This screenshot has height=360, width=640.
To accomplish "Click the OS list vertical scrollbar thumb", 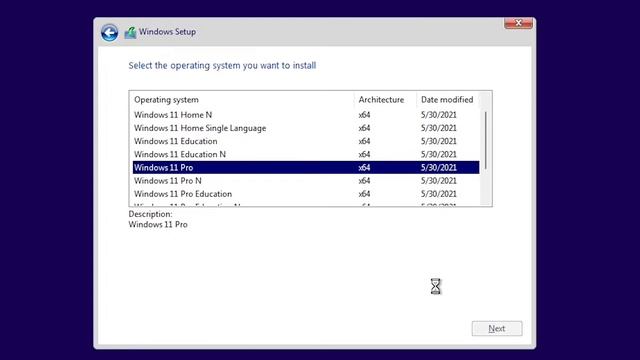I will pyautogui.click(x=485, y=140).
